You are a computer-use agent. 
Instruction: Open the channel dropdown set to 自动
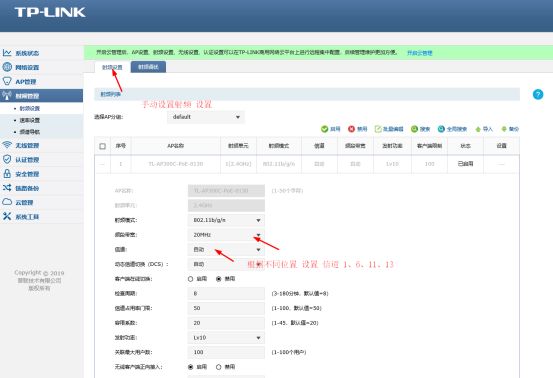tap(226, 250)
